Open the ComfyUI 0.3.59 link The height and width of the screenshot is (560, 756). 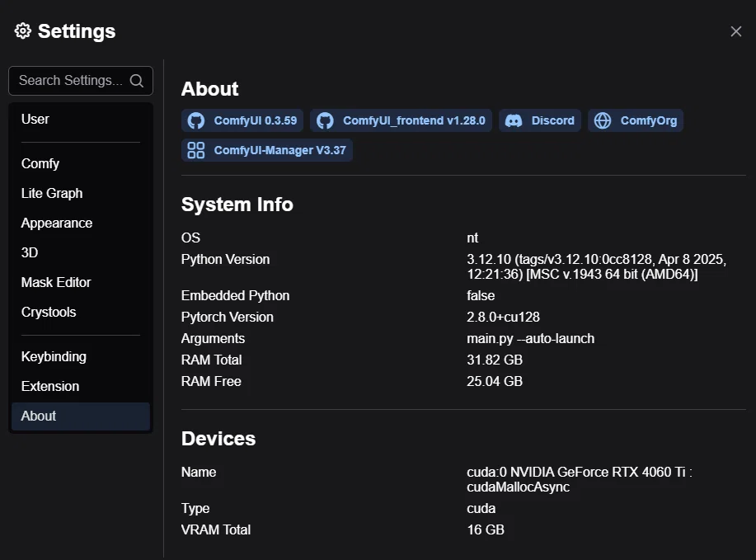point(242,120)
